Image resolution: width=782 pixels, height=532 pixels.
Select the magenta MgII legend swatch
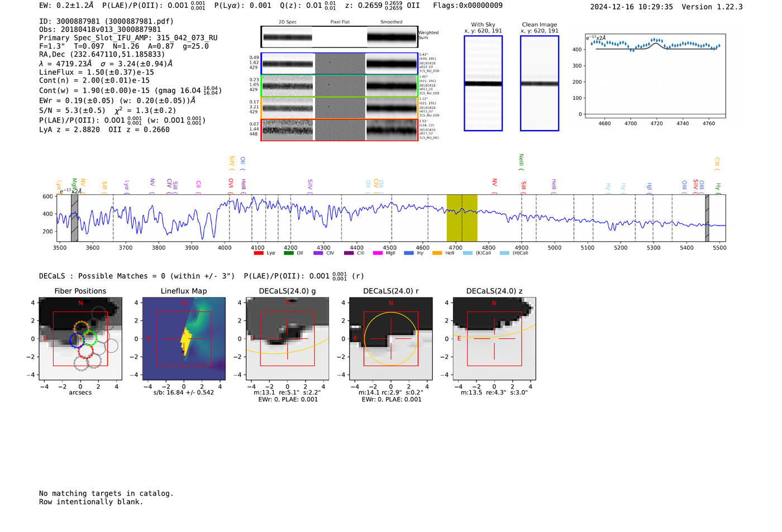(378, 253)
